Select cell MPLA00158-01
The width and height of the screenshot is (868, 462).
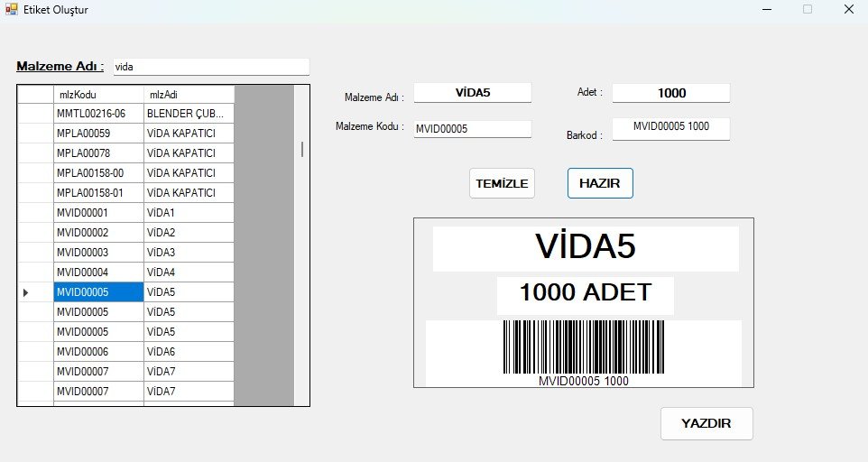point(98,193)
